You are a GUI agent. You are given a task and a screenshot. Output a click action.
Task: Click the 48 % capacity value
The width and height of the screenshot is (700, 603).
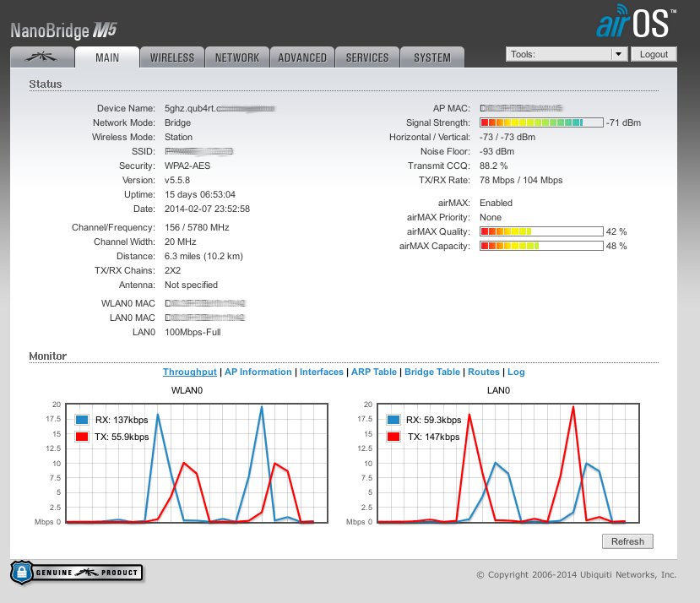[616, 246]
